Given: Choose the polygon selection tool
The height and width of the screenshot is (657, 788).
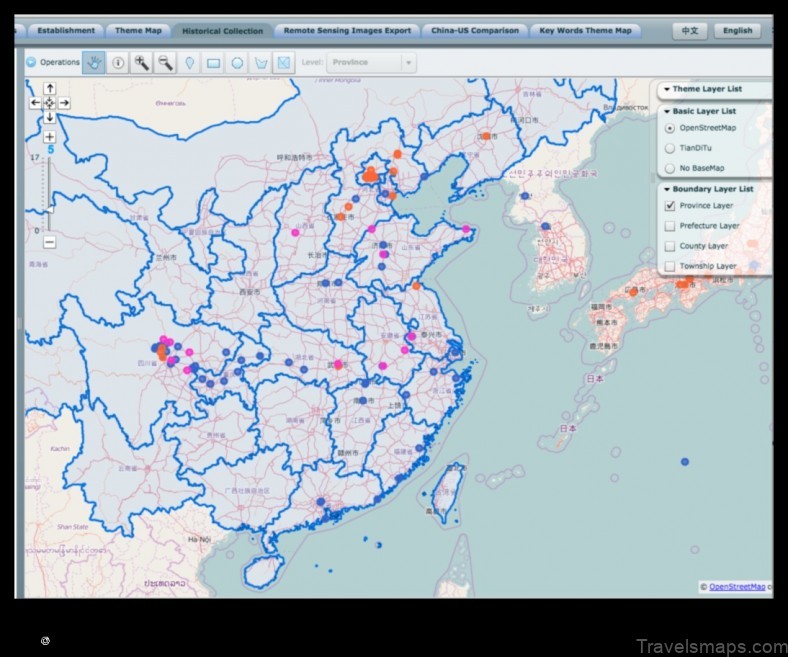Looking at the screenshot, I should (x=261, y=62).
